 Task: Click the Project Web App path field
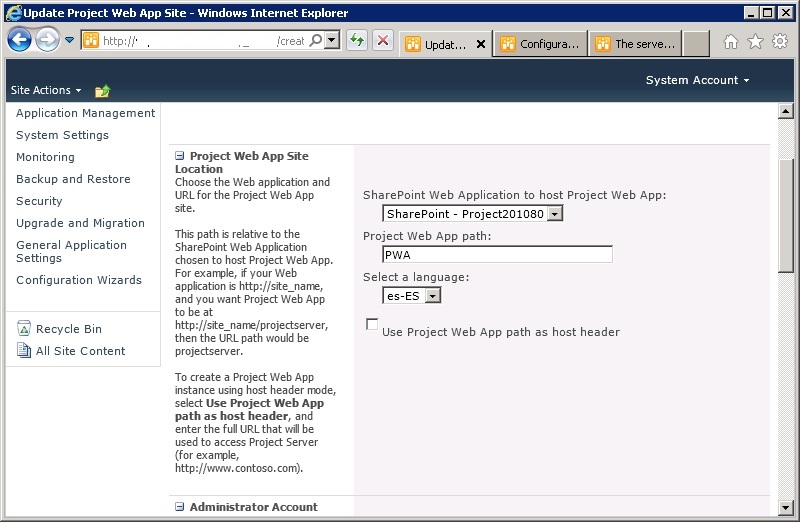coord(497,255)
